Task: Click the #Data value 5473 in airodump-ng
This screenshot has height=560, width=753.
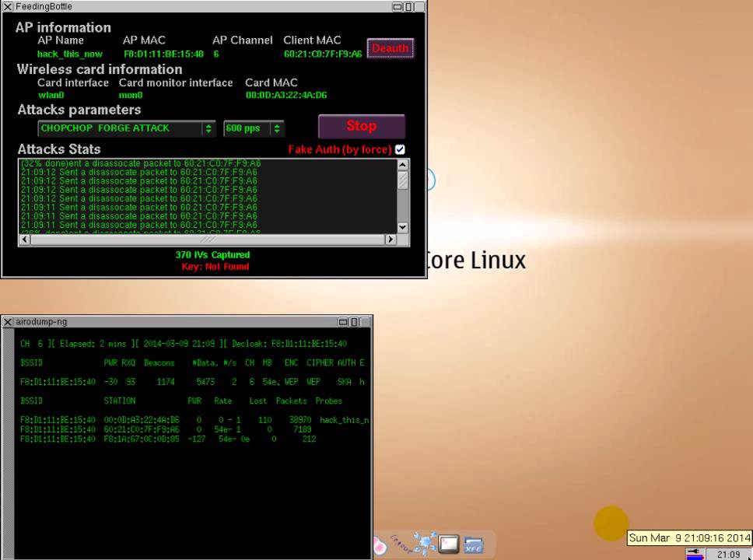Action: click(x=205, y=382)
